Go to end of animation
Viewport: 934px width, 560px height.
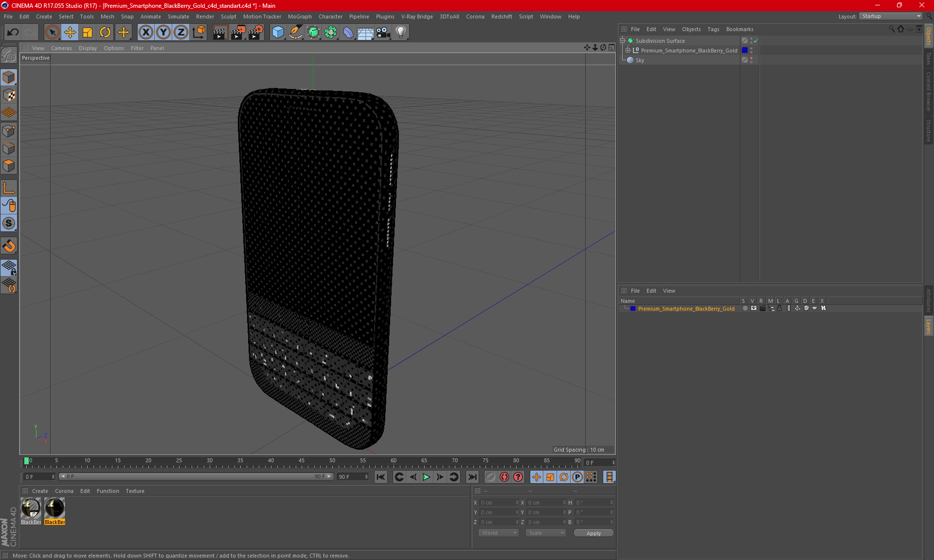[472, 477]
